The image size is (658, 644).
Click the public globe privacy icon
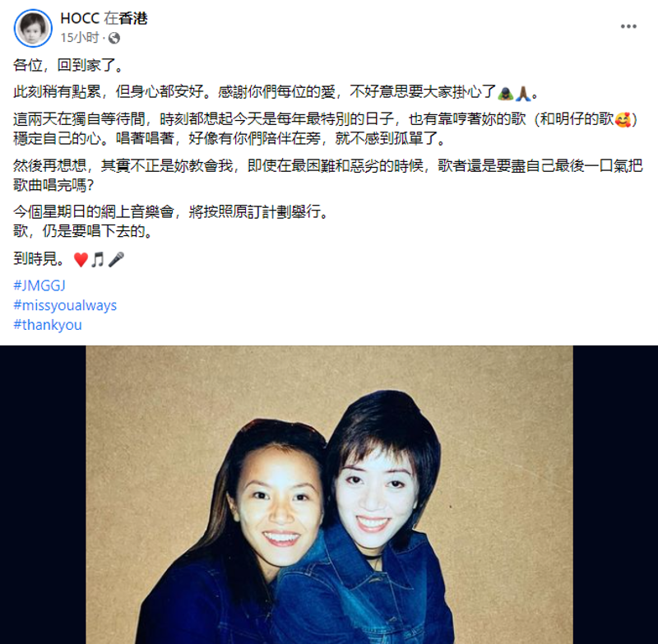[x=114, y=39]
